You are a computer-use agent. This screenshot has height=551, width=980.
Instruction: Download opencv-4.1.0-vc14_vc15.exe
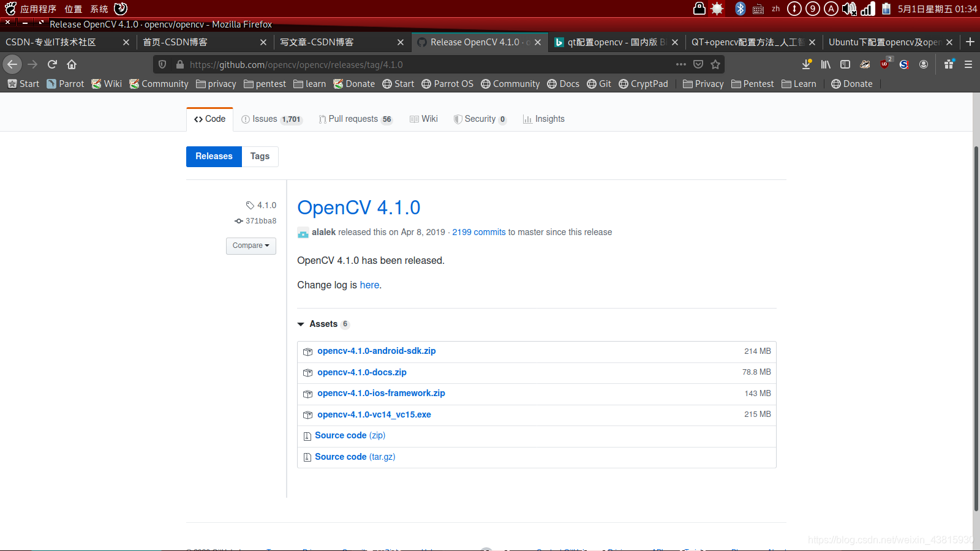(x=374, y=414)
